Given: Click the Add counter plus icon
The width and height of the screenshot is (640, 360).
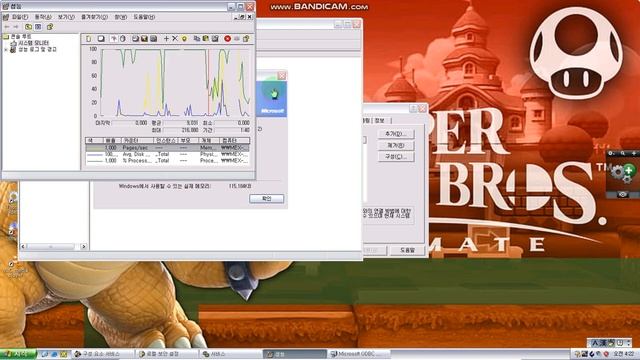Looking at the screenshot, I should [166, 38].
